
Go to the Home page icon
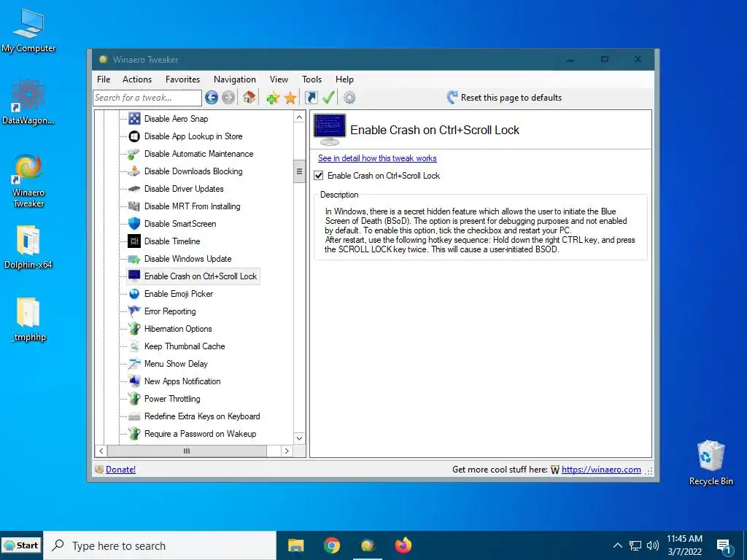tap(249, 98)
